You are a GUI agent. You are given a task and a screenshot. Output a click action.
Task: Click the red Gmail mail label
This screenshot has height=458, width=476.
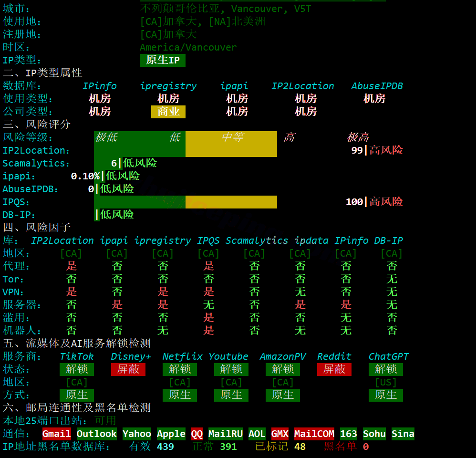[56, 434]
